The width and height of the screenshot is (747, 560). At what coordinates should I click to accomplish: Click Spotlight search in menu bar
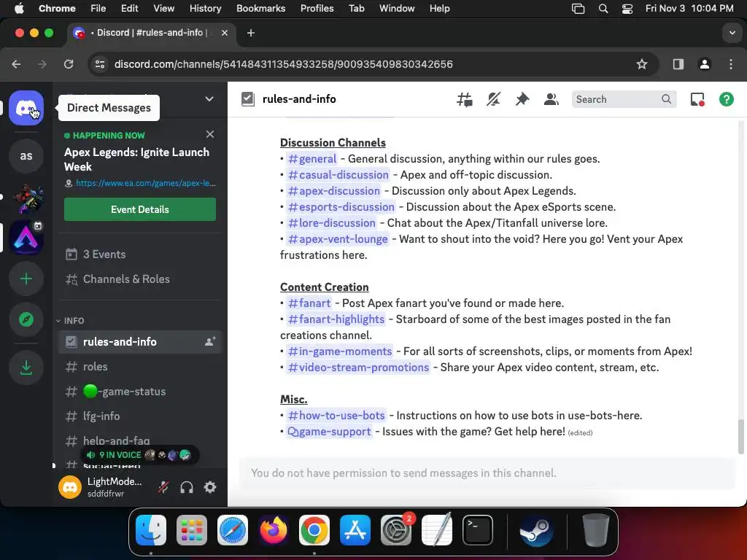coord(603,9)
